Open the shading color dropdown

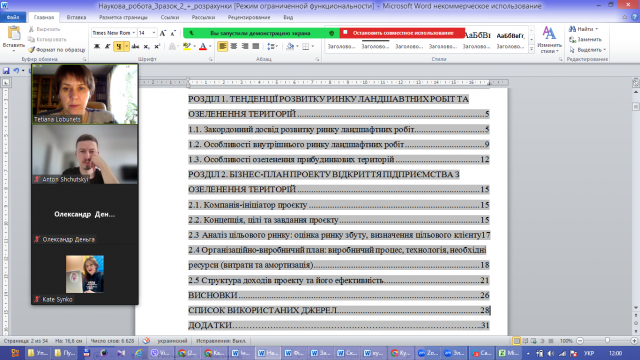click(x=297, y=47)
